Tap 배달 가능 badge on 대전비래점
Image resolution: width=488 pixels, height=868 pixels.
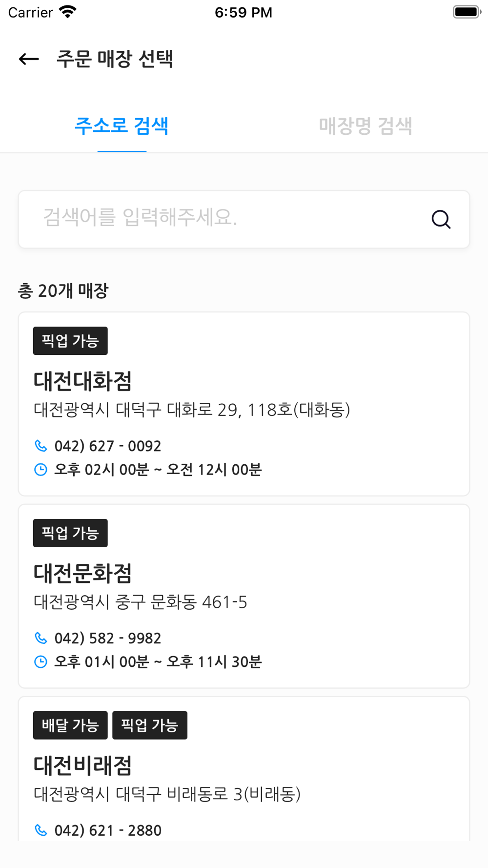click(x=70, y=725)
